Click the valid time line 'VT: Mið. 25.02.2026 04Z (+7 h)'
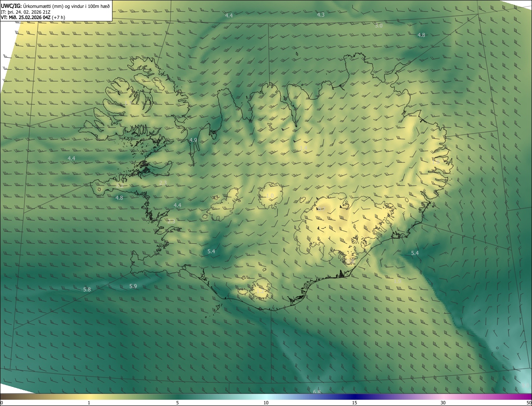The image size is (532, 406). [33, 17]
